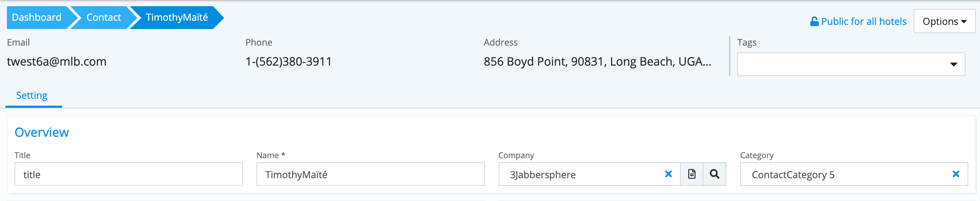This screenshot has width=980, height=201.
Task: Open company details document icon
Action: coord(691,174)
